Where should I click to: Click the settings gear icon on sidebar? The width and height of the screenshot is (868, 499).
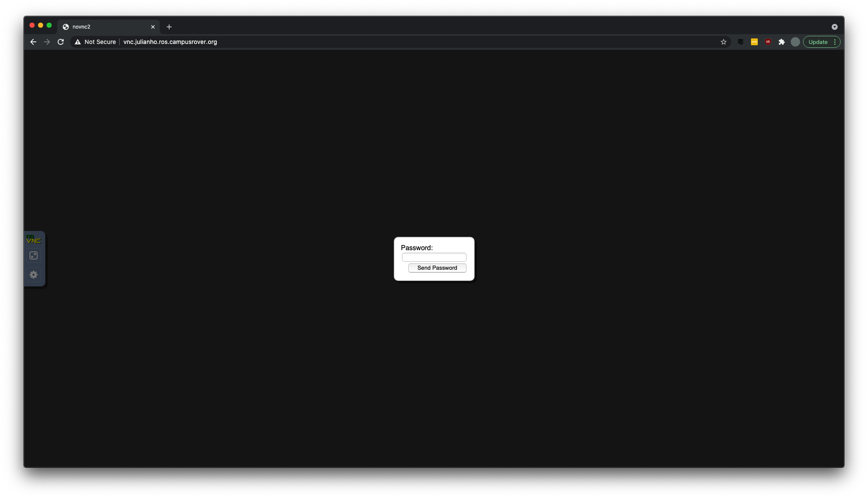[33, 274]
